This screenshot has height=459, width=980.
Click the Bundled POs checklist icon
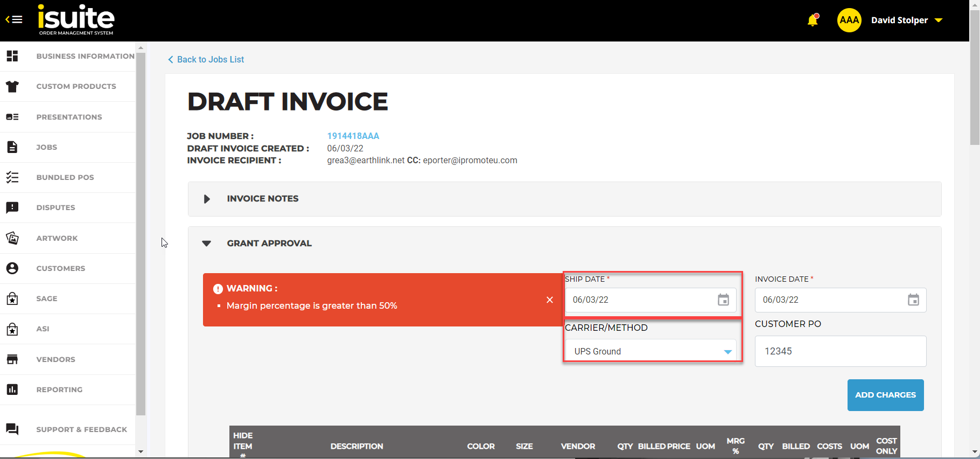tap(12, 177)
